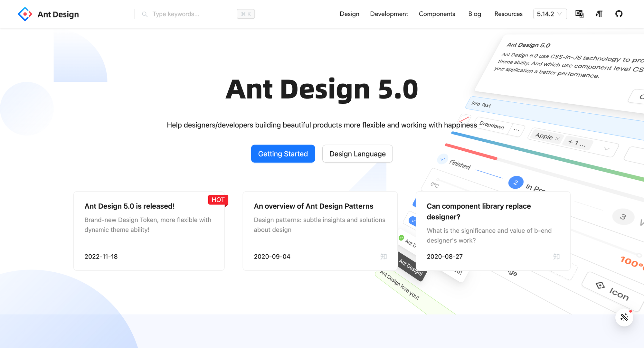The height and width of the screenshot is (348, 644).
Task: Click the HOT badge on release card
Action: click(x=218, y=200)
